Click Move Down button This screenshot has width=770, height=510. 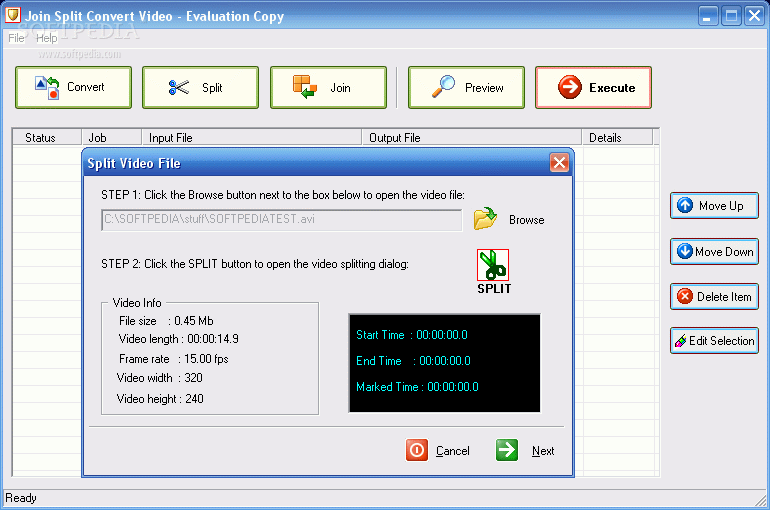[x=714, y=251]
